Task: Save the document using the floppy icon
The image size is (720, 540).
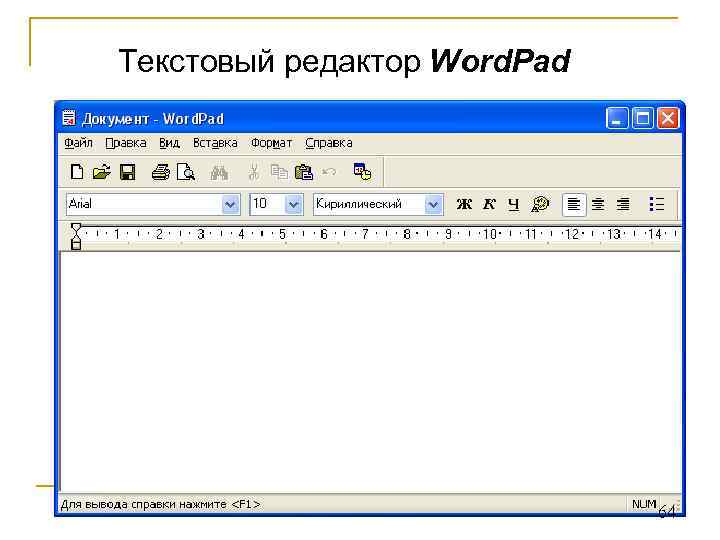Action: tap(128, 172)
